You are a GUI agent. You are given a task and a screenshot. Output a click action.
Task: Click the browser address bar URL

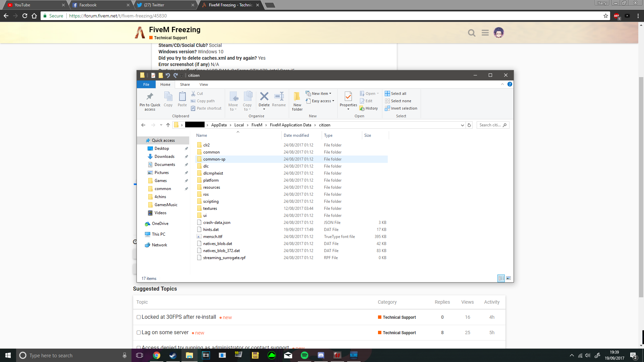coord(118,16)
